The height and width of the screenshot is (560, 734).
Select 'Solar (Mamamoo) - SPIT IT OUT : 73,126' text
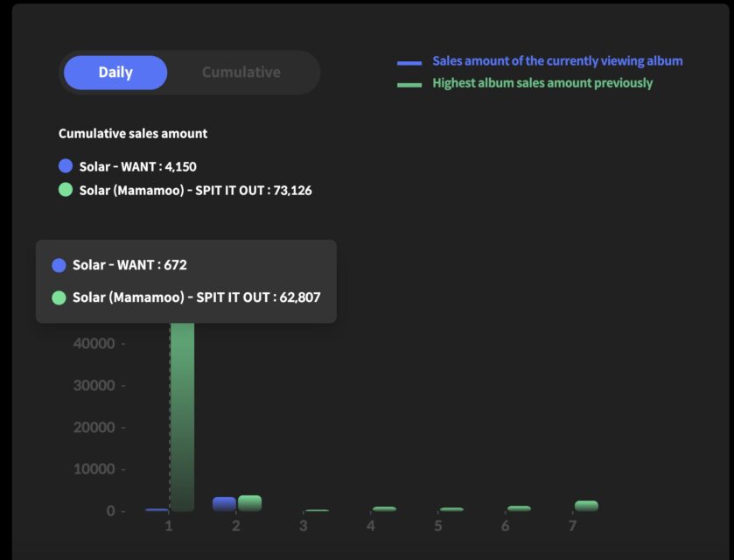point(196,190)
